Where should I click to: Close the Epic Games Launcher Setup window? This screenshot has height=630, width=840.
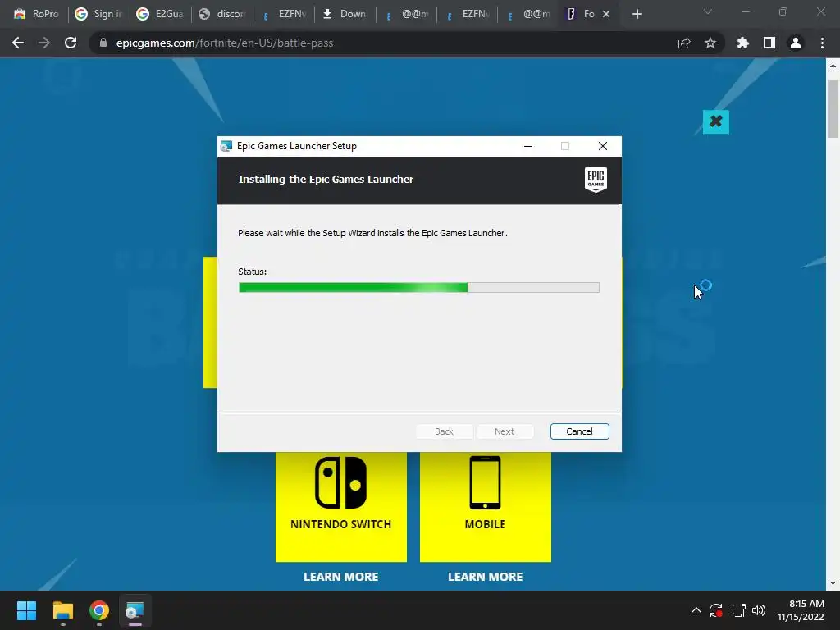603,146
